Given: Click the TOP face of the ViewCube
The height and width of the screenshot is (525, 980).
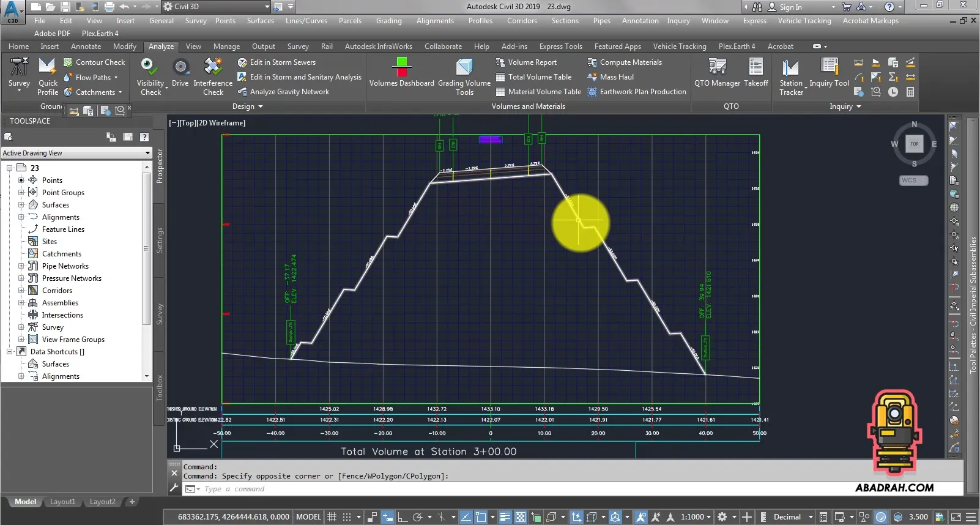Looking at the screenshot, I should [914, 144].
